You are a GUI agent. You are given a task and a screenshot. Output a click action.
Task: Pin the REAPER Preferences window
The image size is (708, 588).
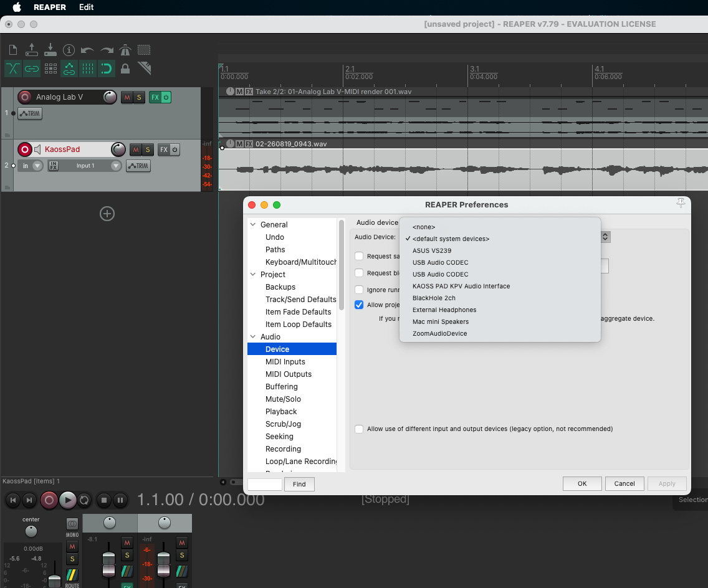click(681, 203)
